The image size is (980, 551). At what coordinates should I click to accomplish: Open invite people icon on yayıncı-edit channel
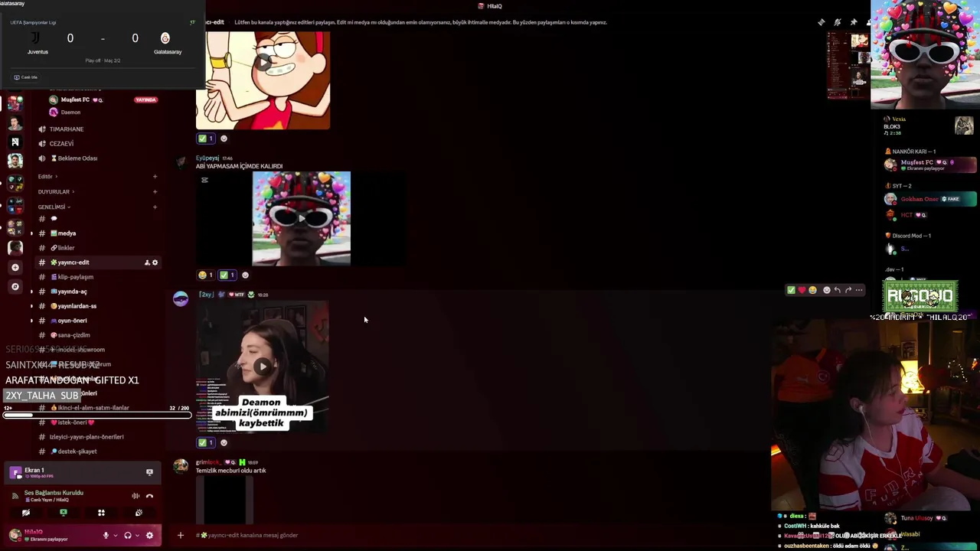[147, 262]
